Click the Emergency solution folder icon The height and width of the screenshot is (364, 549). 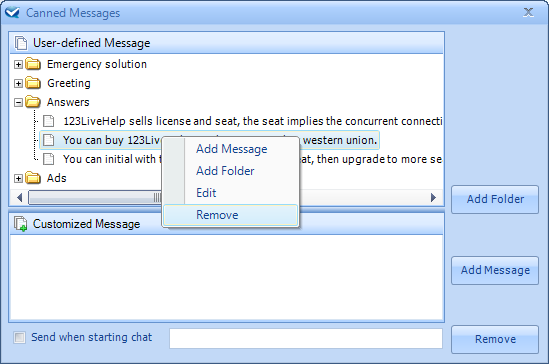33,64
